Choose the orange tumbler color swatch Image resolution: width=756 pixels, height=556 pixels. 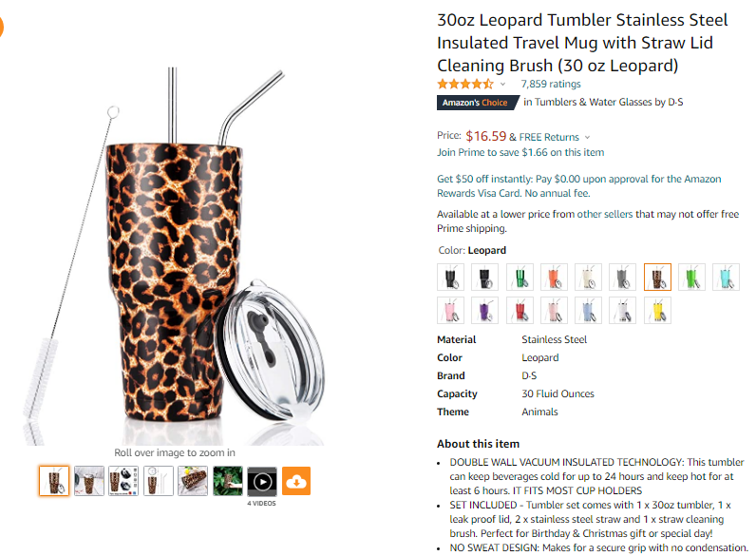pos(555,277)
